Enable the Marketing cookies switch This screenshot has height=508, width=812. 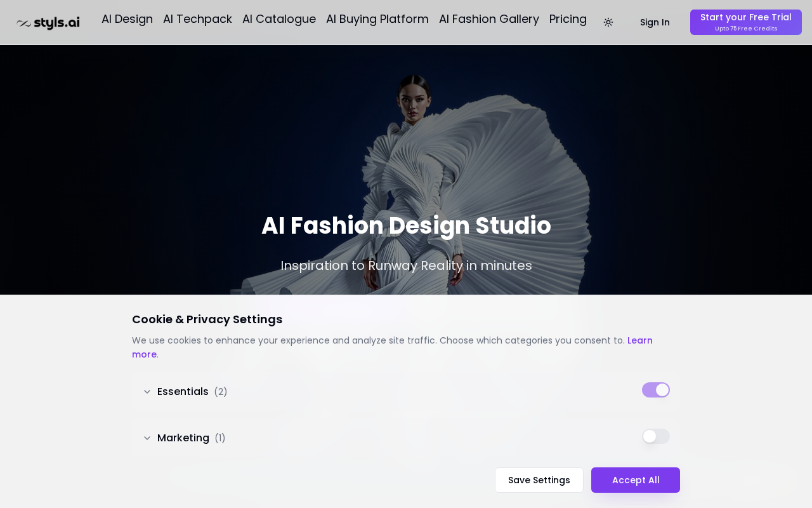[656, 436]
